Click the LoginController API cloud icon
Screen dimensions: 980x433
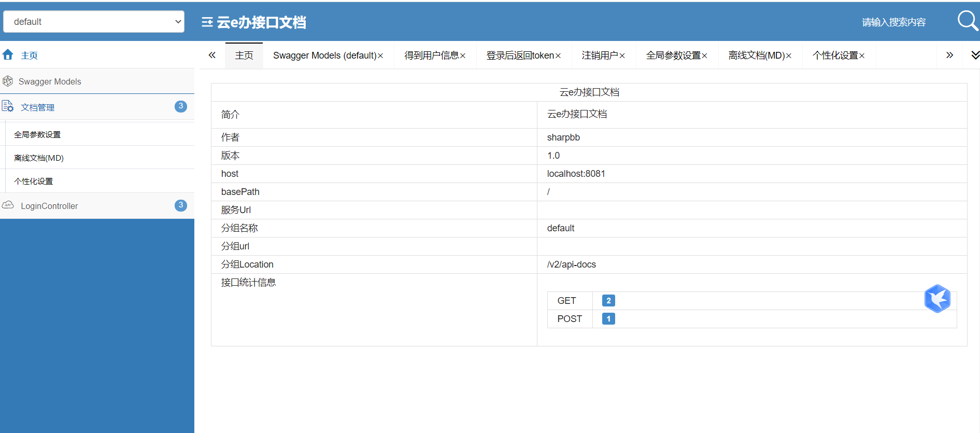click(x=8, y=205)
